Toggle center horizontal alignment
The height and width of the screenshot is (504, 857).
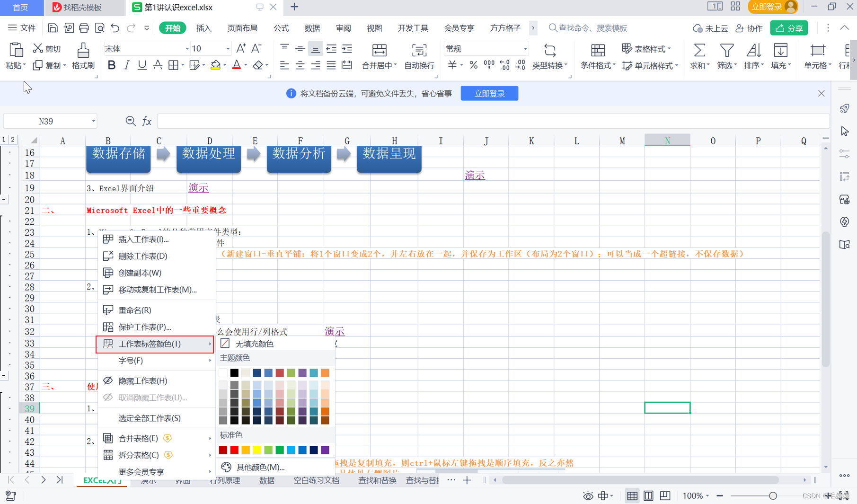click(x=300, y=65)
